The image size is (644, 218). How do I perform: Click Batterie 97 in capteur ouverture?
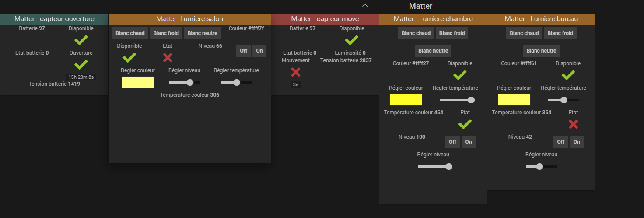pyautogui.click(x=32, y=28)
